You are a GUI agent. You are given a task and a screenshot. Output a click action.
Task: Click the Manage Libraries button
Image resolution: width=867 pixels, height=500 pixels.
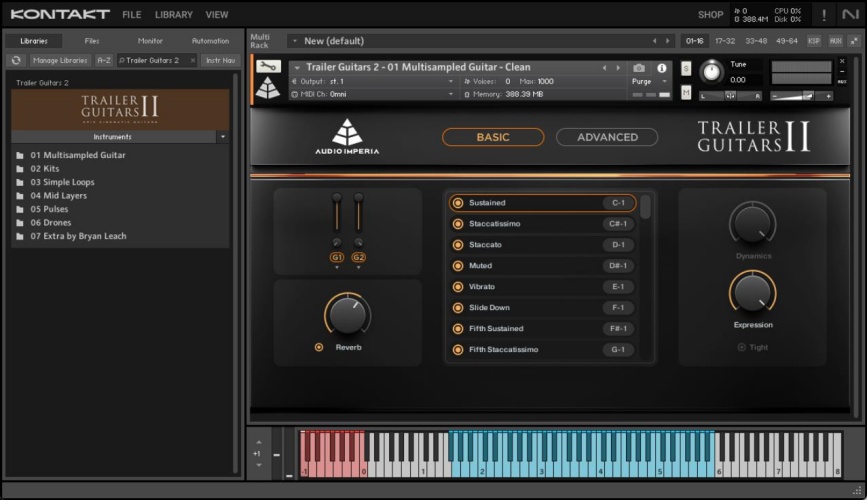60,60
